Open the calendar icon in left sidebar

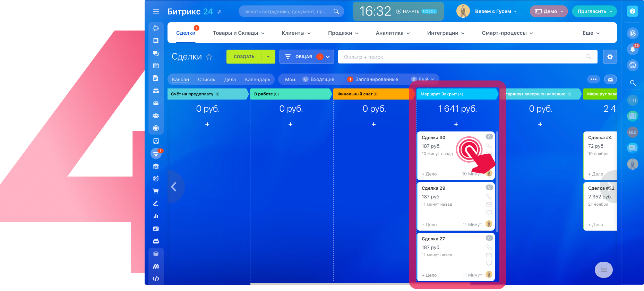156,66
